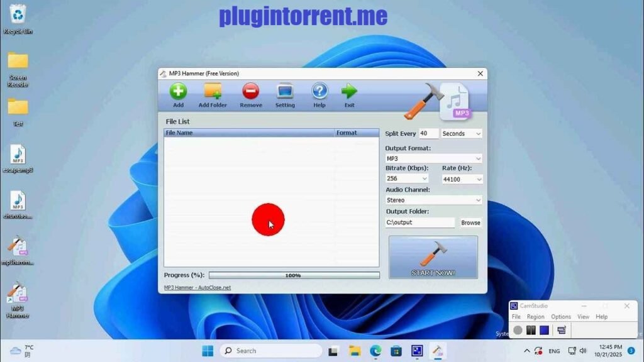Screen dimensions: 644x362
Task: Open the Recycle Bin desktop icon
Action: [18, 19]
